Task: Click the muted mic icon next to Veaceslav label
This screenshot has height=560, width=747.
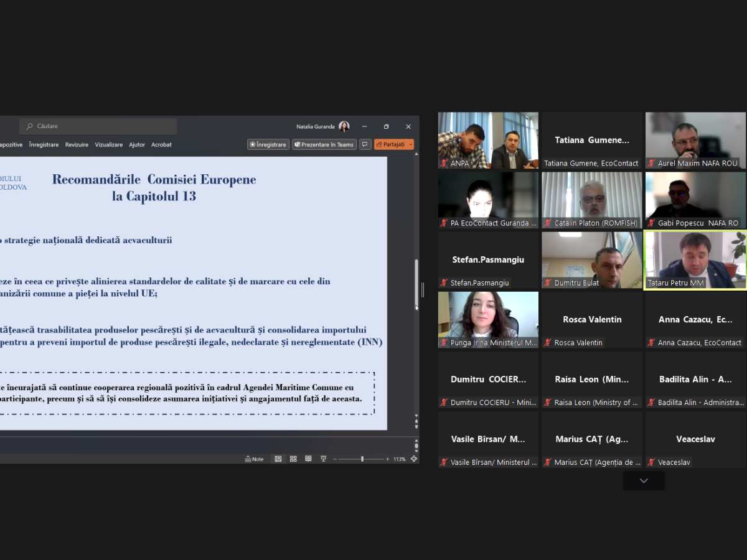Action: point(652,462)
